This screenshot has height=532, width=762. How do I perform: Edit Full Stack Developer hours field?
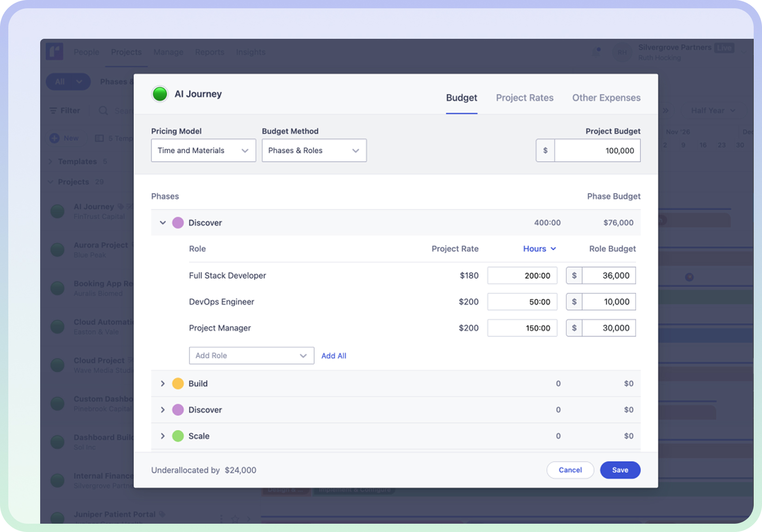(522, 276)
